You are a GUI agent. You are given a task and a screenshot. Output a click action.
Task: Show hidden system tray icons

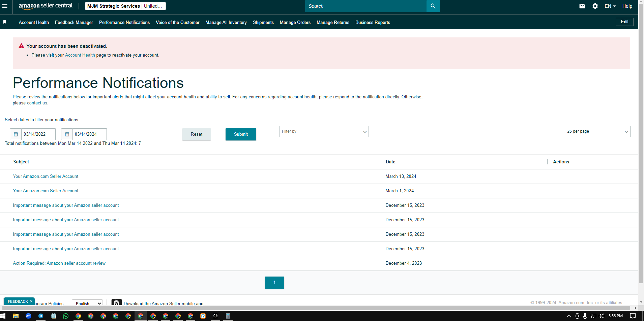pos(569,316)
